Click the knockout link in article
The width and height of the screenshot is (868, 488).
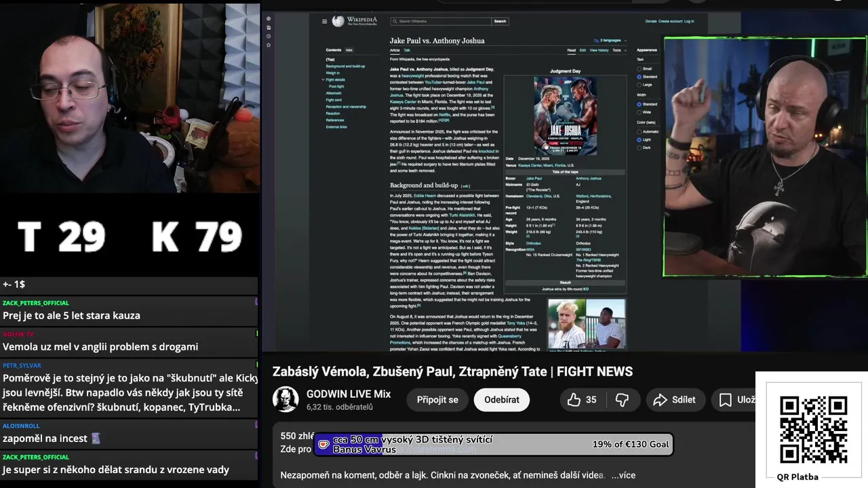[x=488, y=151]
